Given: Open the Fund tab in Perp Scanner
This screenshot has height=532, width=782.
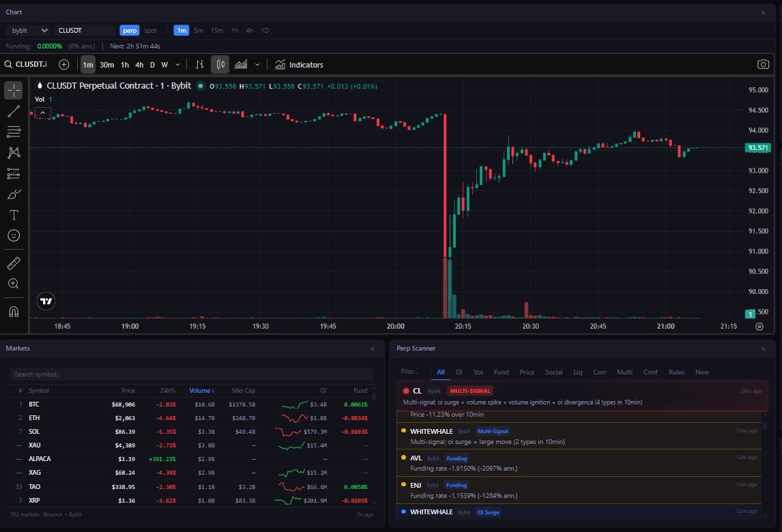Looking at the screenshot, I should click(502, 372).
